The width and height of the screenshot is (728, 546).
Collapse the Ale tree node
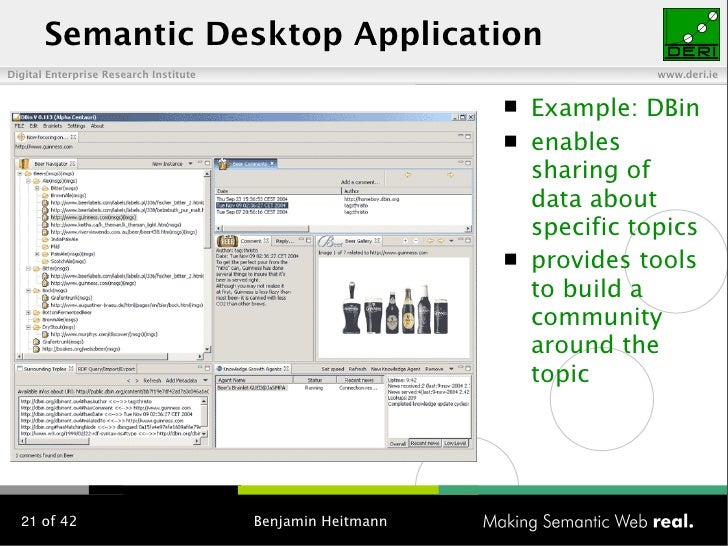click(28, 181)
